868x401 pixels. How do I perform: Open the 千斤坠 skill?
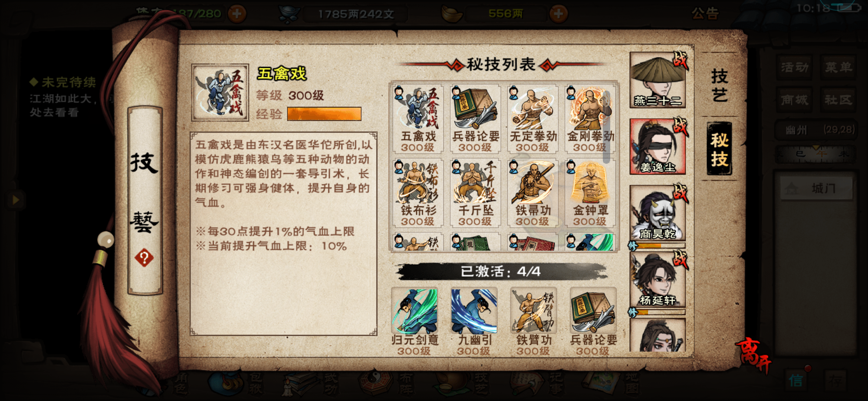pyautogui.click(x=475, y=193)
